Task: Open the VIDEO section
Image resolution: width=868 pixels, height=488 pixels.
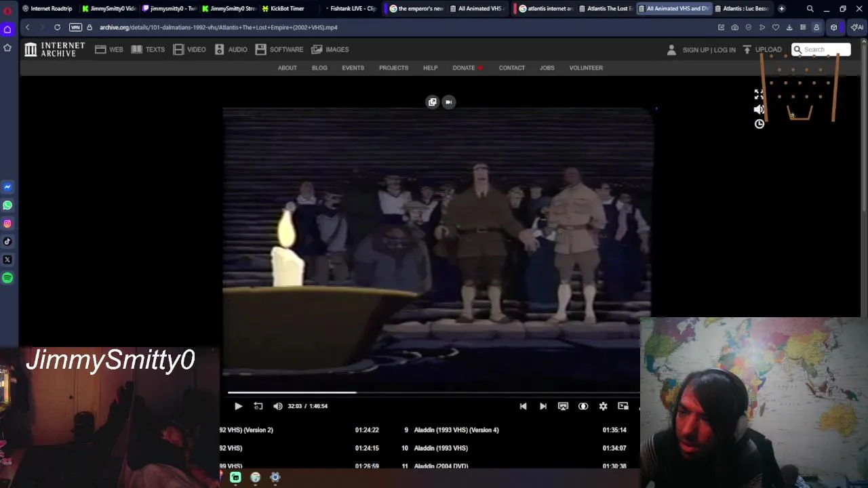Action: [x=189, y=49]
